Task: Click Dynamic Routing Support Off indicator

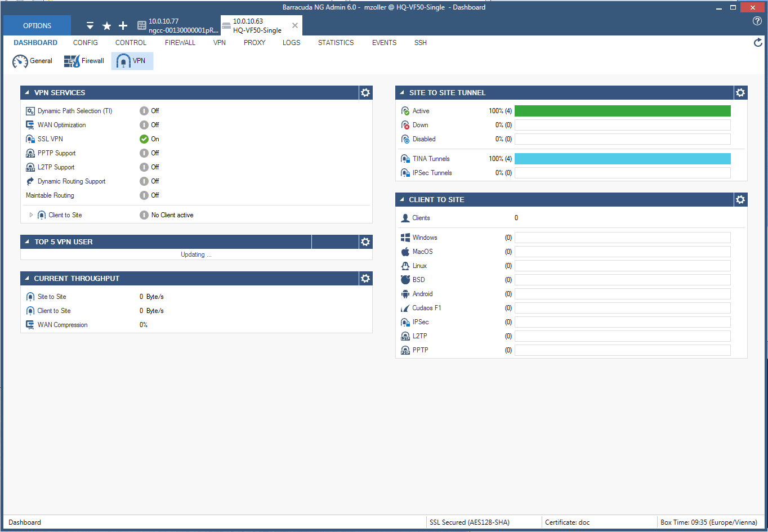Action: coord(144,181)
